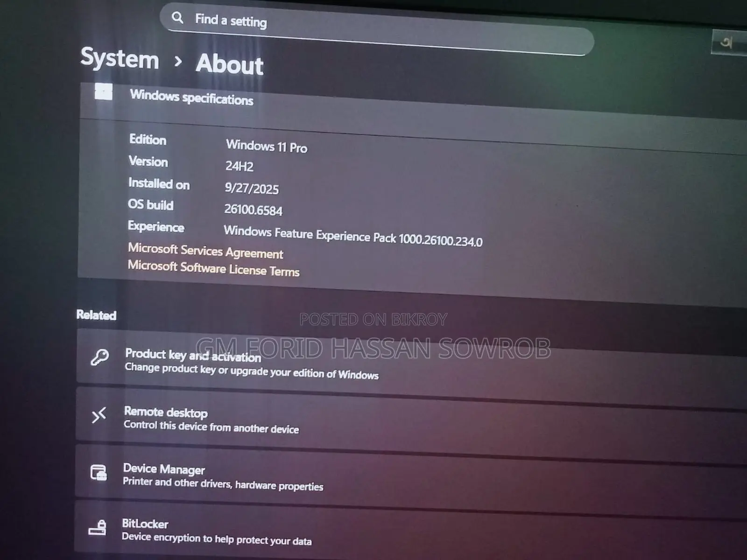Select the Edition label

tap(148, 140)
